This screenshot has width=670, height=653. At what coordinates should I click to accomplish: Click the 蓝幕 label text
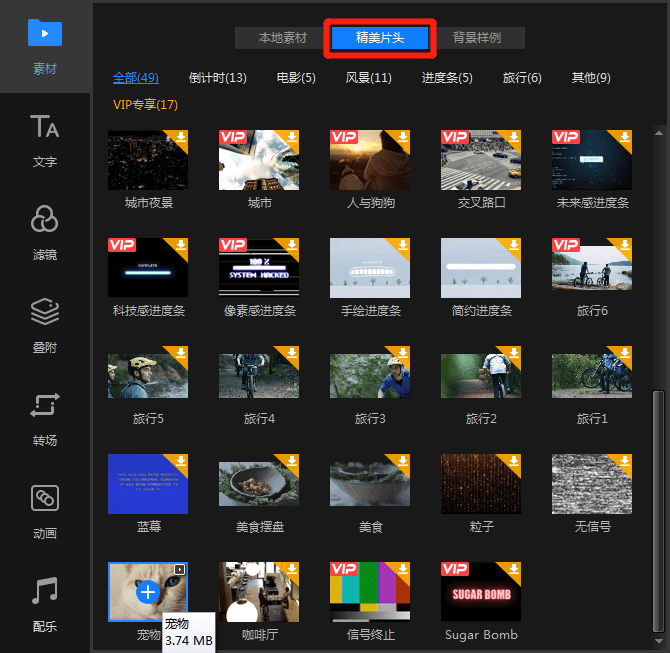[x=148, y=527]
